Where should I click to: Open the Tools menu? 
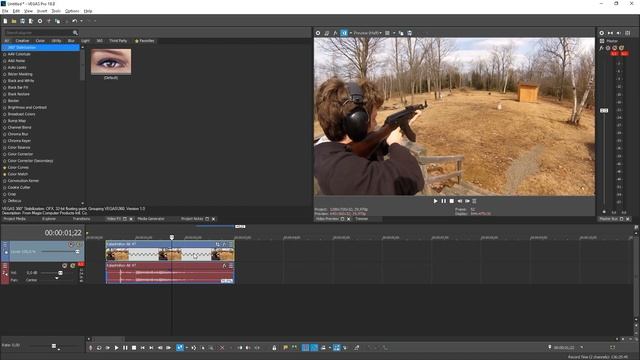56,11
